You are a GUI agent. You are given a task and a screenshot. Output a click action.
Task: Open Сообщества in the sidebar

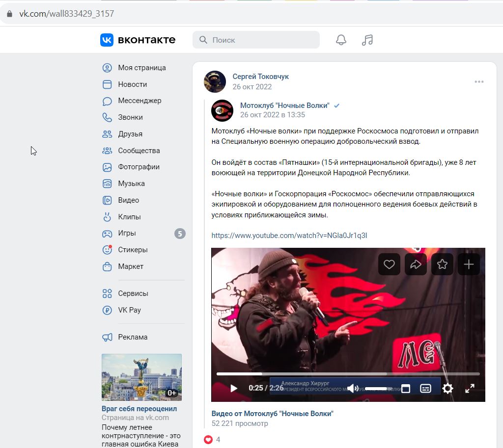coord(139,151)
